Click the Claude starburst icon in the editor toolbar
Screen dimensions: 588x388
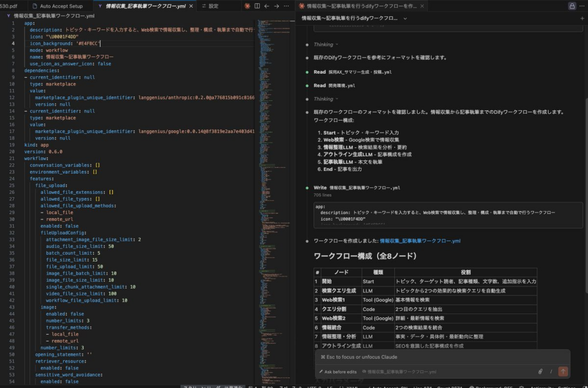pos(247,6)
